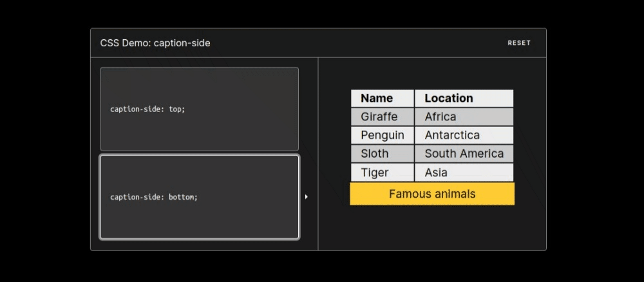Click the Tiger table cell
Screen dimensions: 644x282
(383, 173)
